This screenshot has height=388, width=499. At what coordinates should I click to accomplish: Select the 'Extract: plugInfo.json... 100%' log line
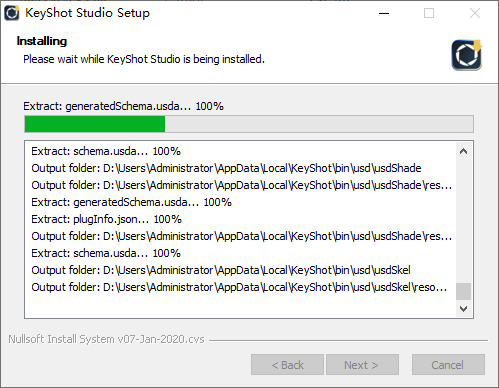(106, 219)
